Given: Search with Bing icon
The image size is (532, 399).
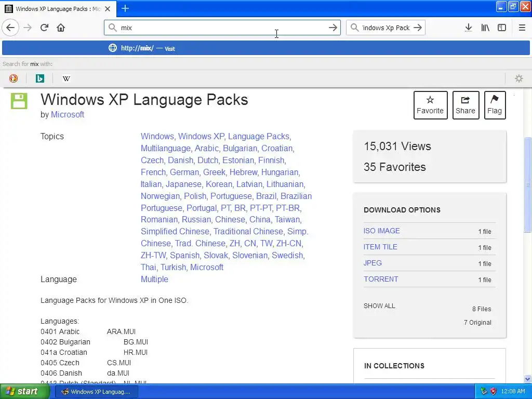Looking at the screenshot, I should click(x=39, y=78).
